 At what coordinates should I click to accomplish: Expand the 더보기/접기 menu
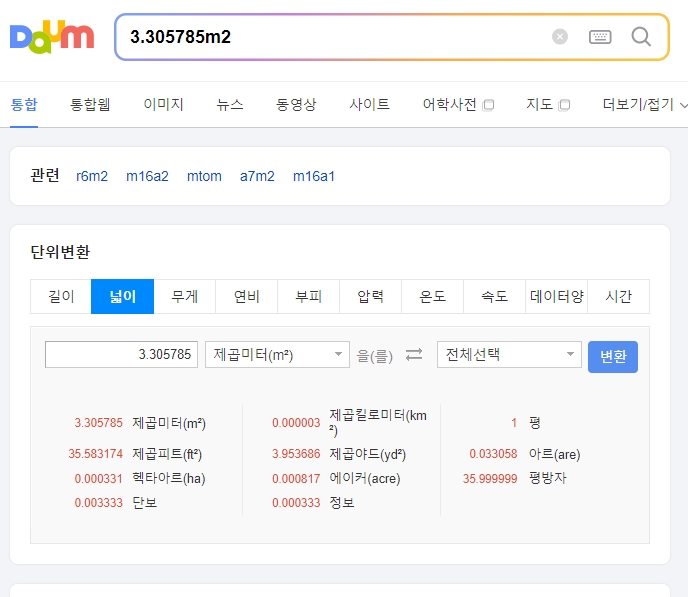(644, 104)
